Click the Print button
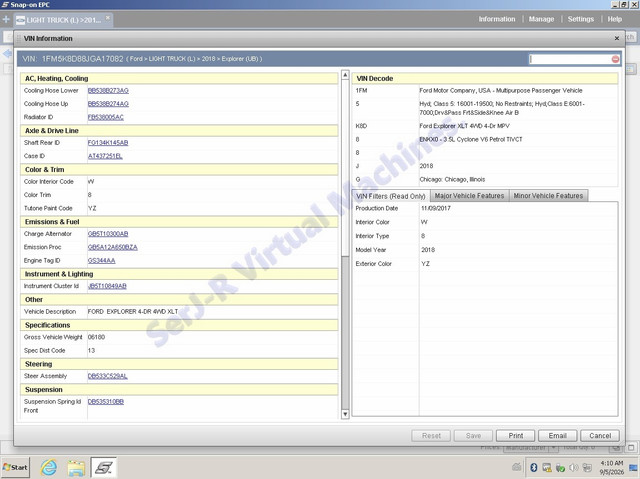 (516, 436)
